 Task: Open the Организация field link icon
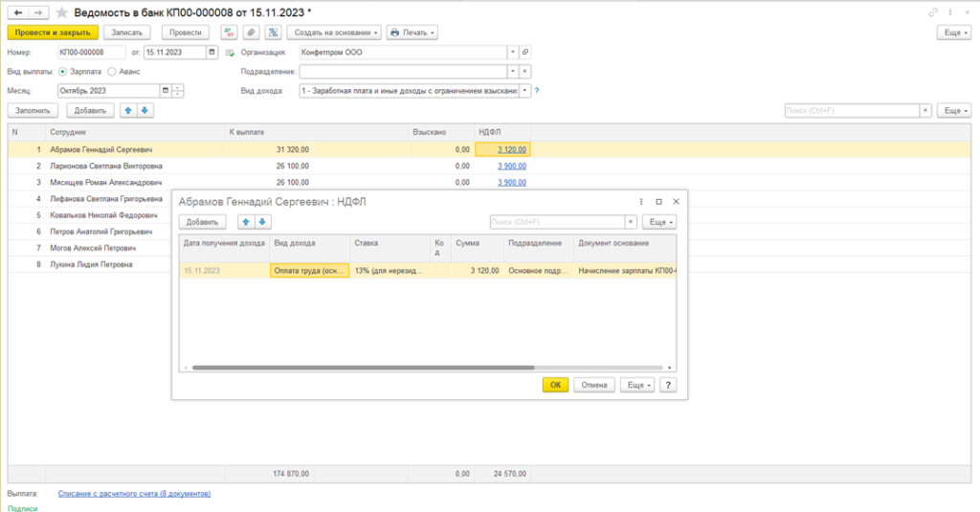[x=525, y=52]
